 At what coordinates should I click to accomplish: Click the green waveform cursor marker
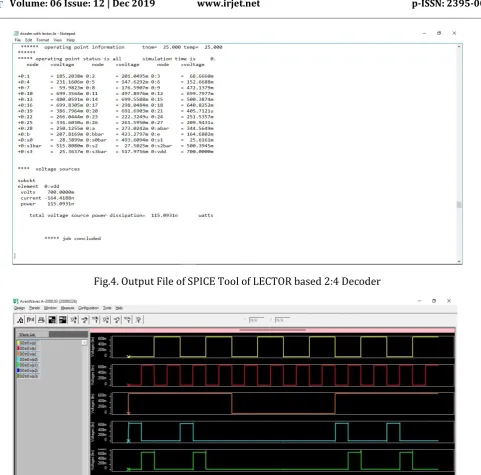(x=129, y=470)
